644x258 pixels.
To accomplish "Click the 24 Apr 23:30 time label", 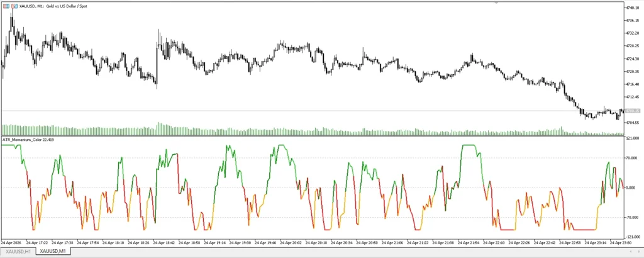I will point(621,243).
